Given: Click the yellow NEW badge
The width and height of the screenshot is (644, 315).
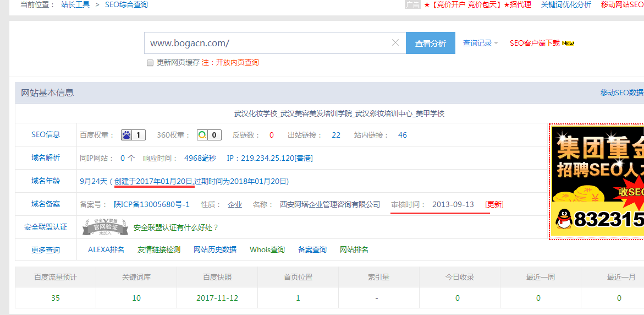Looking at the screenshot, I should pos(568,43).
